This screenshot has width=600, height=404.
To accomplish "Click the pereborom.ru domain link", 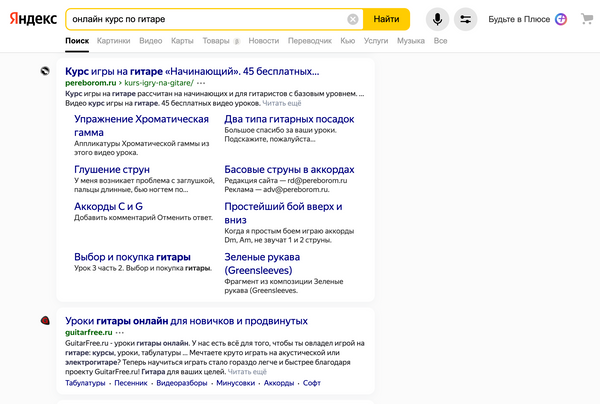I will 90,83.
